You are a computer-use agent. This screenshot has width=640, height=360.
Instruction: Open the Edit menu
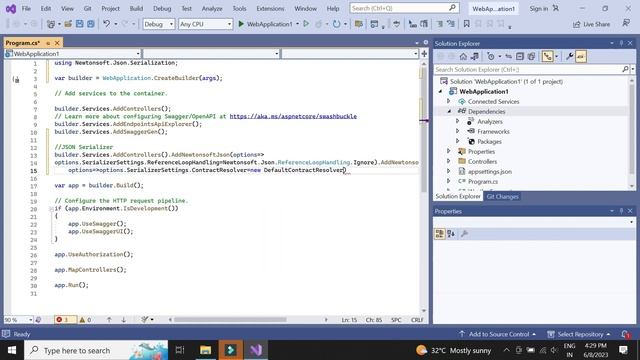click(x=46, y=8)
